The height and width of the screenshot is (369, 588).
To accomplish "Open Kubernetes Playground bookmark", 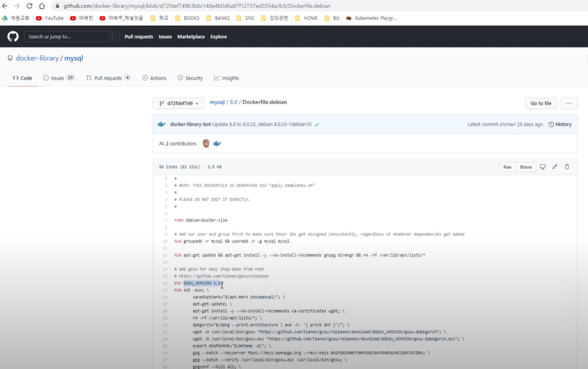I will (371, 18).
